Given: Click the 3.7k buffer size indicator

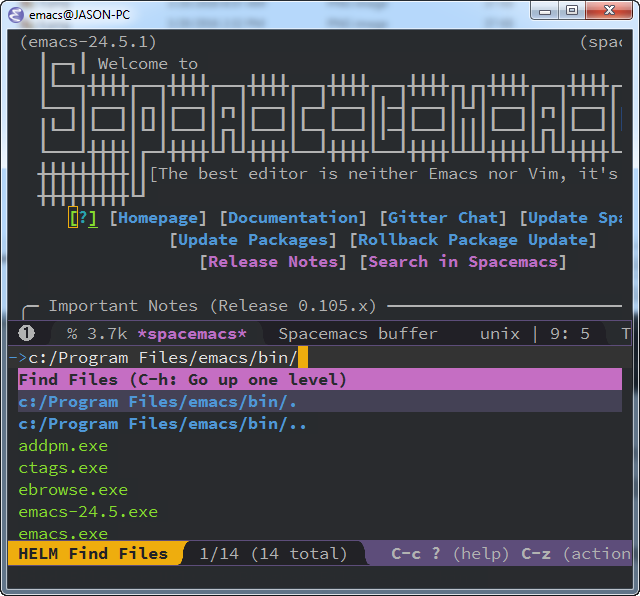Looking at the screenshot, I should click(107, 334).
